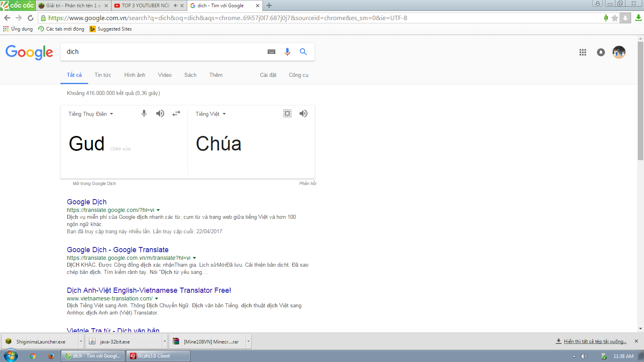Open the Mine108VN Minecraft rar download
The image size is (644, 362).
click(x=208, y=341)
